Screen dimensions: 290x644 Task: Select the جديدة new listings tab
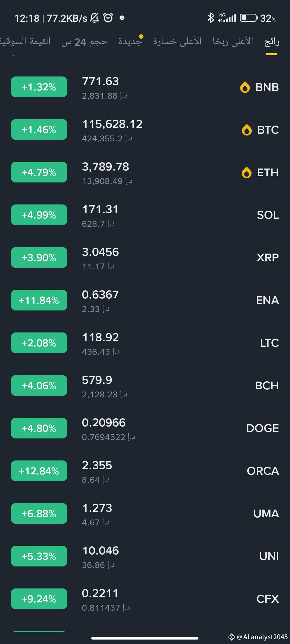pyautogui.click(x=130, y=41)
